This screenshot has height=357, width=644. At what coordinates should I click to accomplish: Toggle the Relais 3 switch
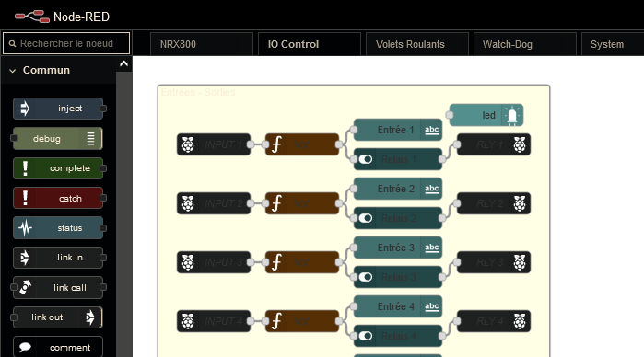366,277
